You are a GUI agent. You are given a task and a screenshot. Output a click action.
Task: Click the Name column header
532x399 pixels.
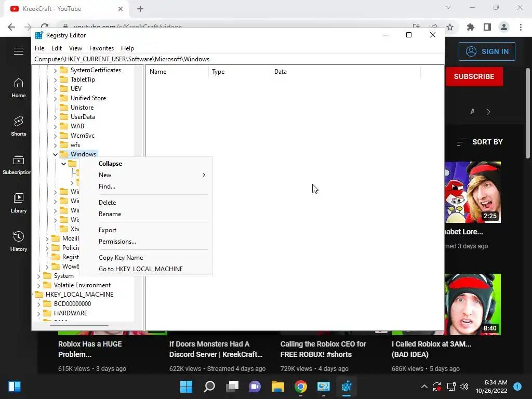point(177,72)
